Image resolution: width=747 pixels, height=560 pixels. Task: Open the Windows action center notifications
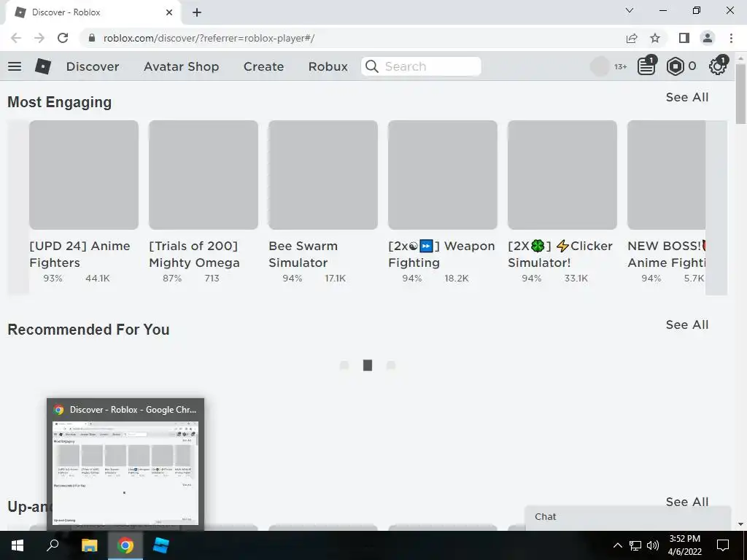click(723, 545)
